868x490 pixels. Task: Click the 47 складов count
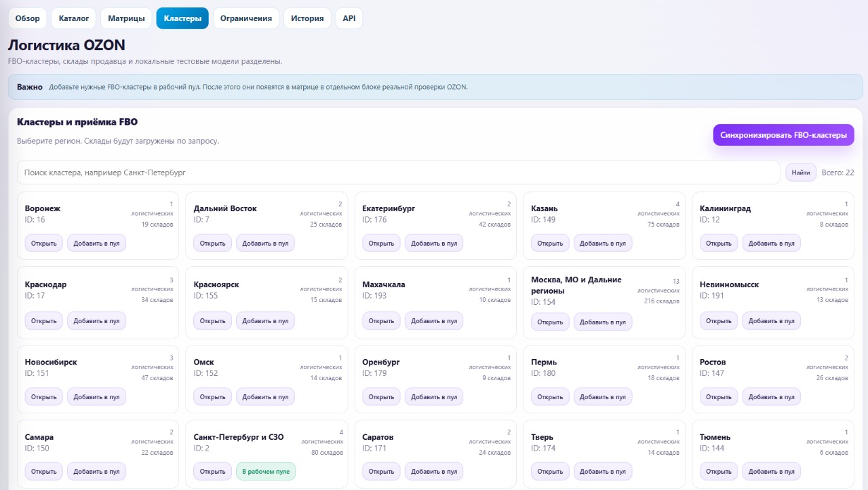click(x=158, y=378)
